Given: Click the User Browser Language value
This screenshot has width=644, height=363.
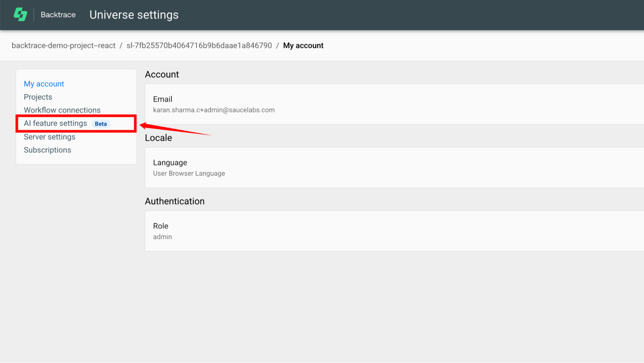Looking at the screenshot, I should [189, 173].
